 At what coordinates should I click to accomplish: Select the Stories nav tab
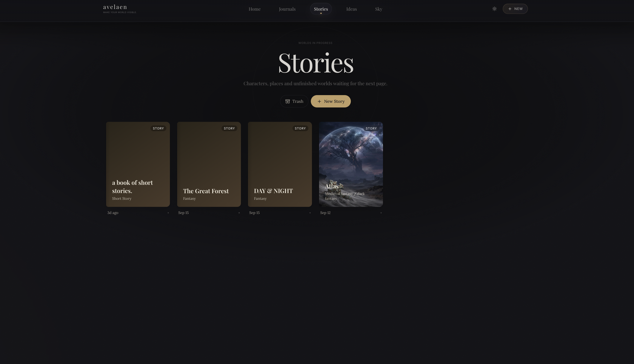point(321,9)
